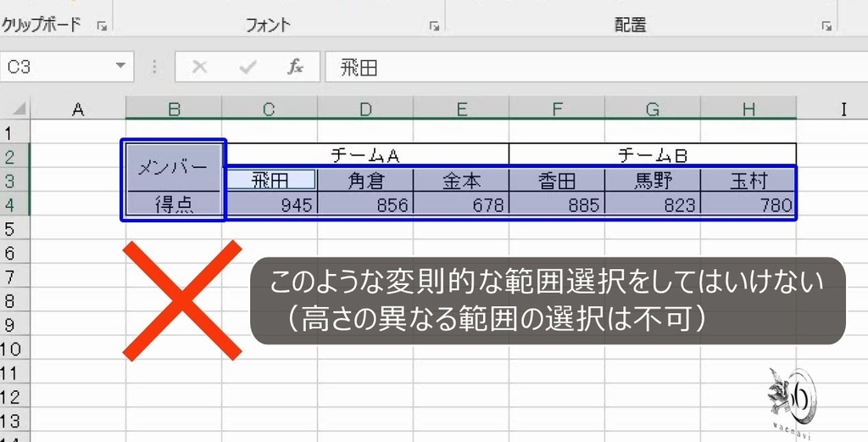The image size is (868, 442).
Task: Select the score cell 823
Action: pyautogui.click(x=653, y=204)
